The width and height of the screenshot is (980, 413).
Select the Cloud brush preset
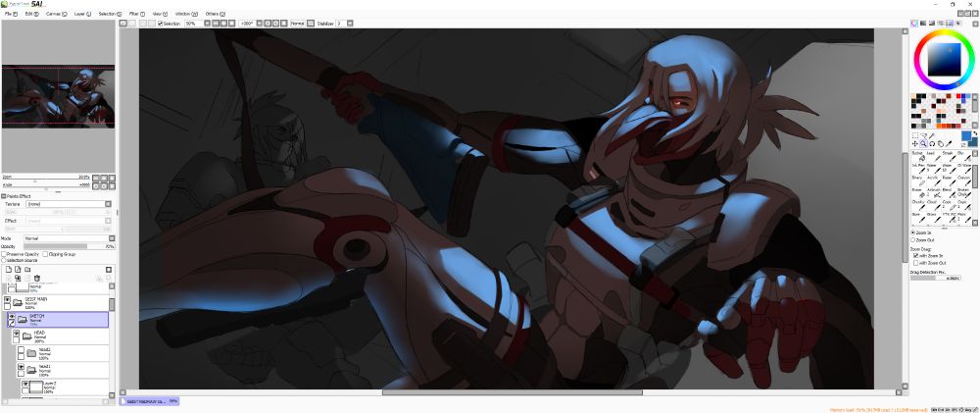click(x=934, y=208)
